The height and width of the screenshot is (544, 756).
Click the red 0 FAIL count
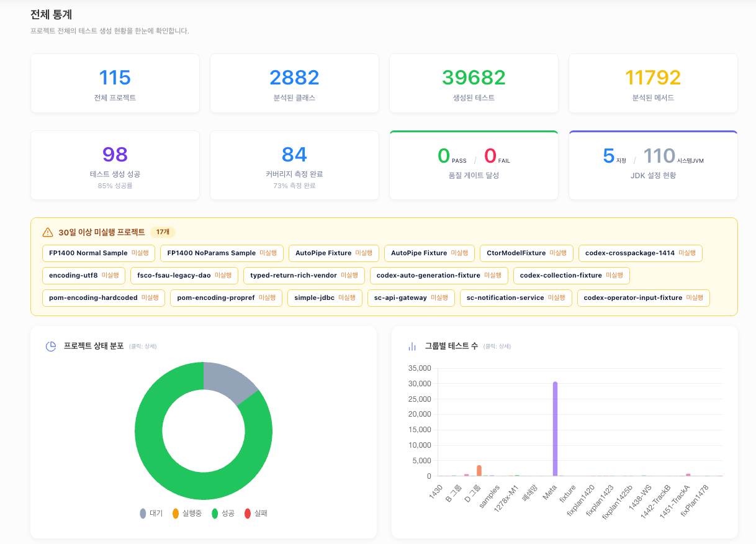pos(497,156)
